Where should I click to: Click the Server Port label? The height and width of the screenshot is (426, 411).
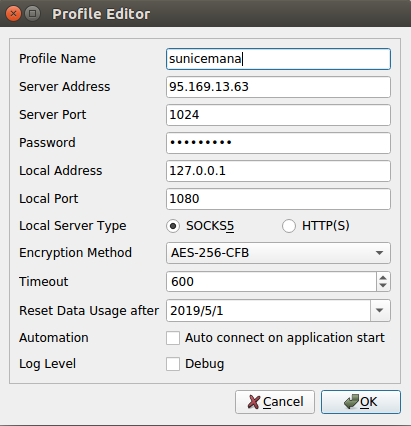pos(53,115)
